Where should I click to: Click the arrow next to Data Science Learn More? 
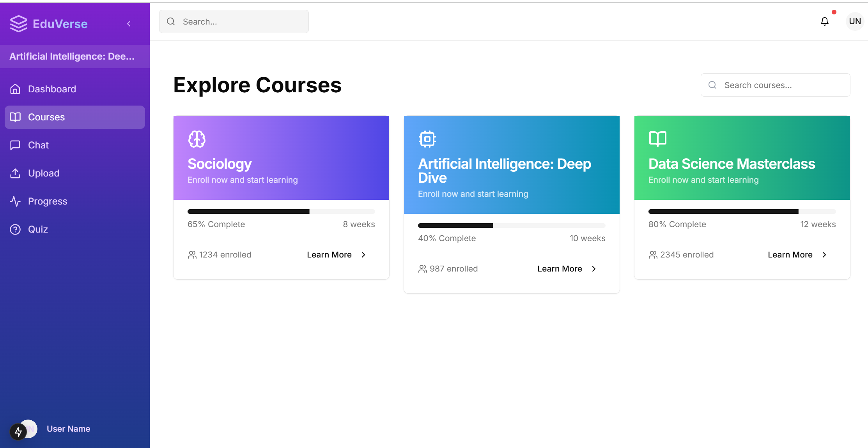824,255
